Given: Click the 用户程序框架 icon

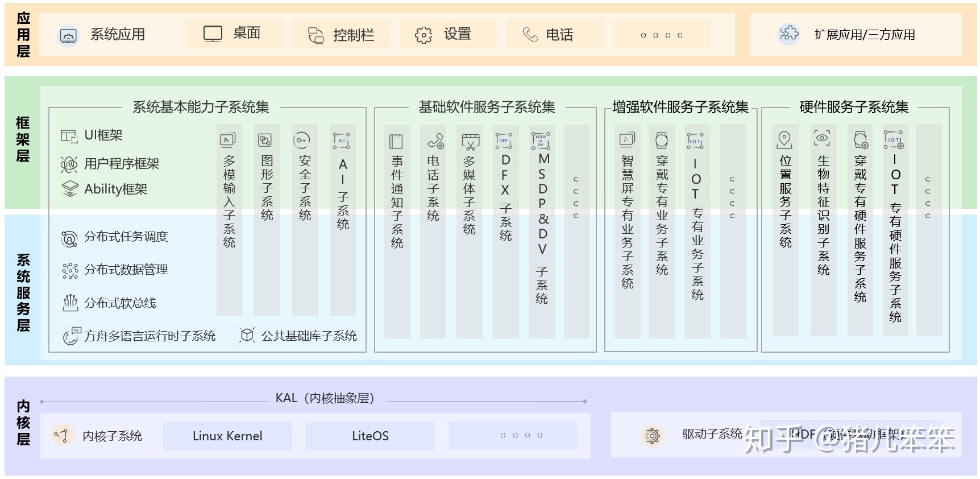Looking at the screenshot, I should (69, 164).
